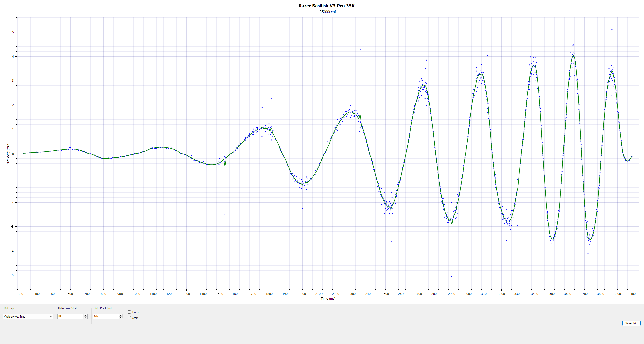Click the 2000 tick on the time axis

pos(302,294)
